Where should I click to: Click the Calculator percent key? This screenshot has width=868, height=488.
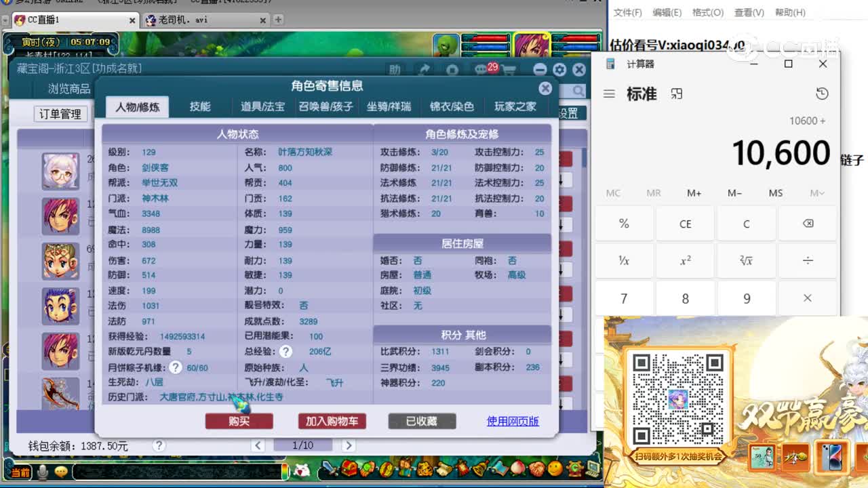pyautogui.click(x=625, y=224)
